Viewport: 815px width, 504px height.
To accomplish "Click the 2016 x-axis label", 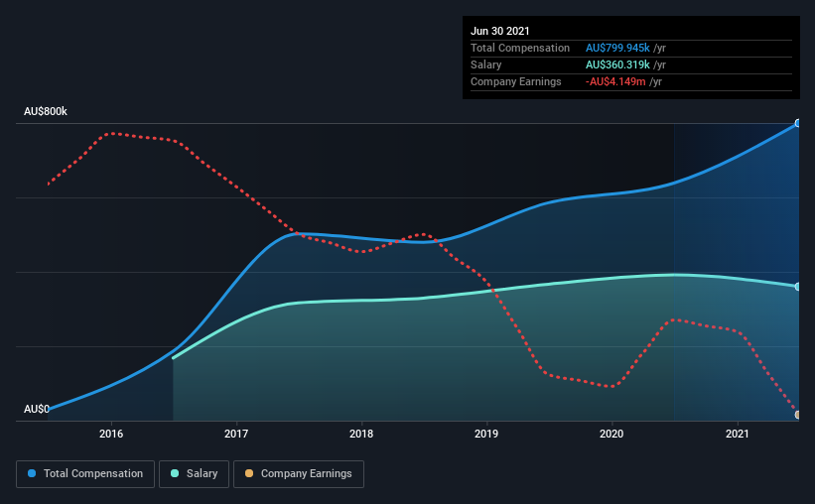I will pos(111,434).
